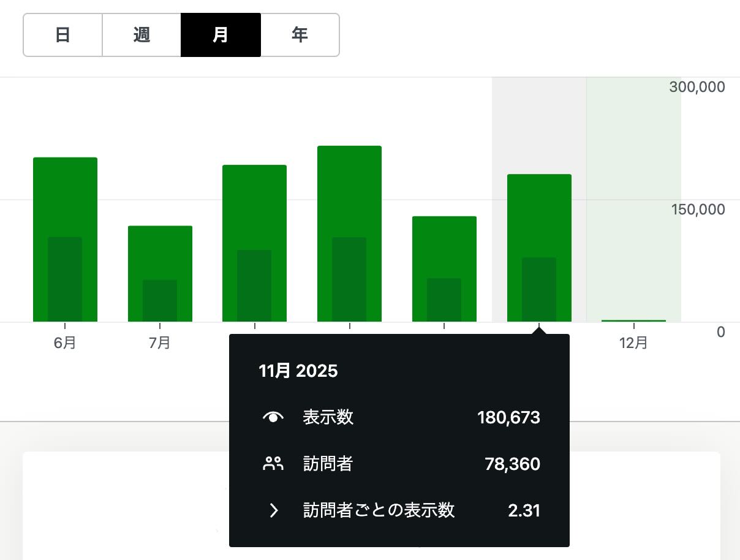This screenshot has height=560, width=740.
Task: Click the 訪問者ごとの表示数 label in tooltip
Action: click(379, 510)
